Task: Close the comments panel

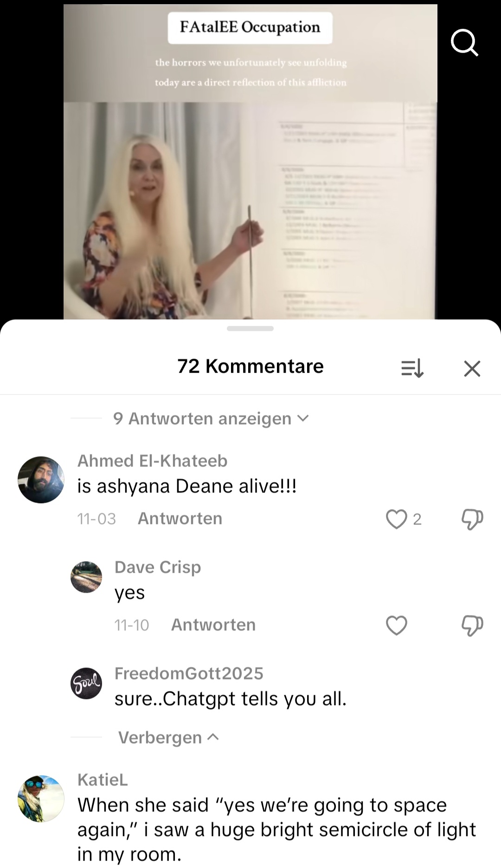Action: point(472,369)
